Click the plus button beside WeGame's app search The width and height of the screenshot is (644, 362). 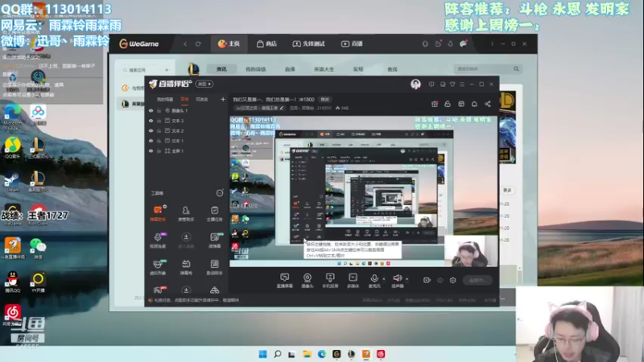[167, 70]
